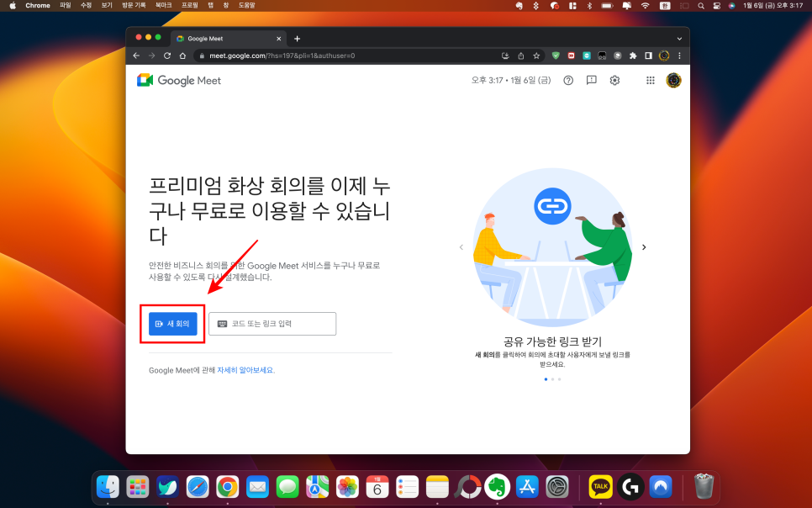Go to the Chrome home page button

pos(182,56)
